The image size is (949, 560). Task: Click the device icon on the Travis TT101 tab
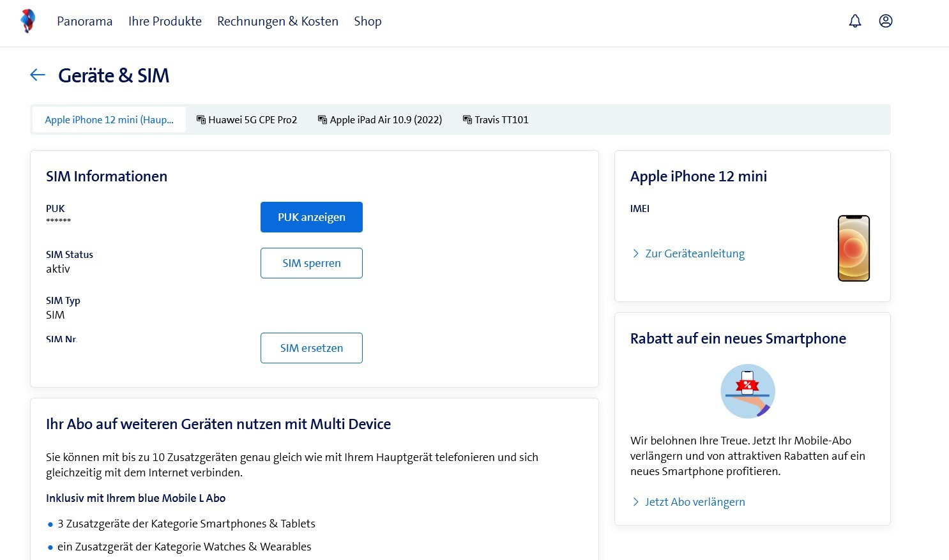467,120
